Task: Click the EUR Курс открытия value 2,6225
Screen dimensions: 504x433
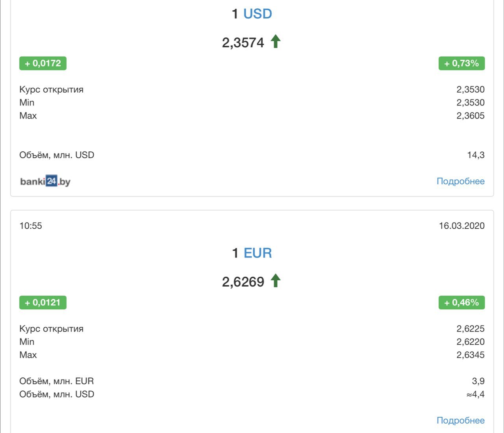Action: click(x=471, y=329)
